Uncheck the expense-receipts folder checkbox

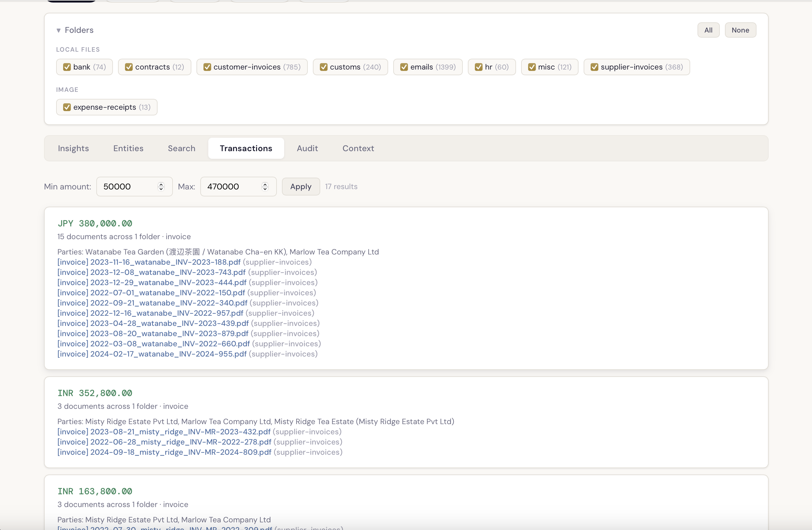click(x=67, y=107)
